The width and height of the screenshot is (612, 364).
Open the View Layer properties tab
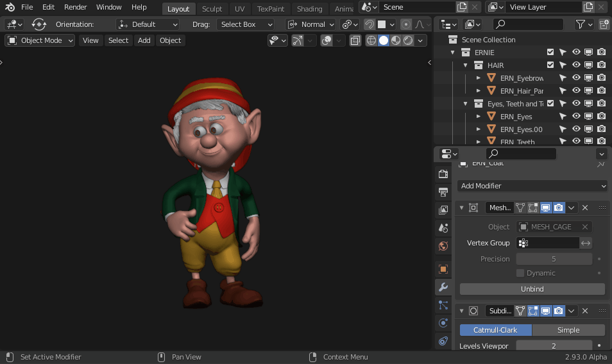coord(443,210)
